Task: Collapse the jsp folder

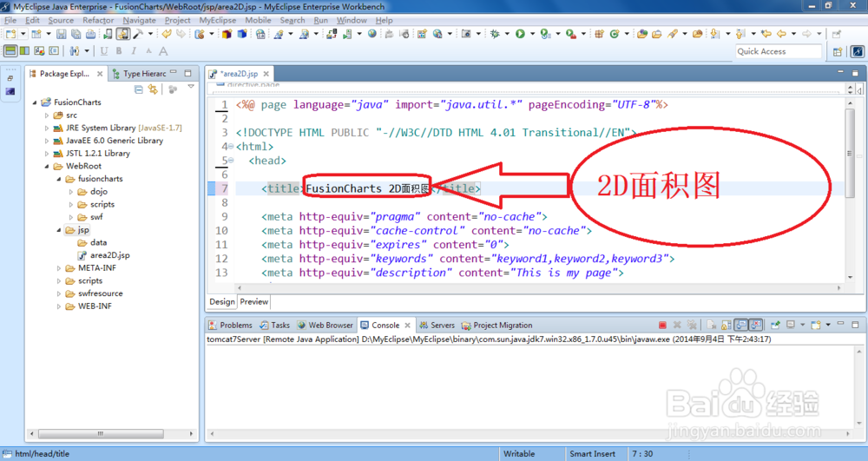Action: pyautogui.click(x=59, y=230)
